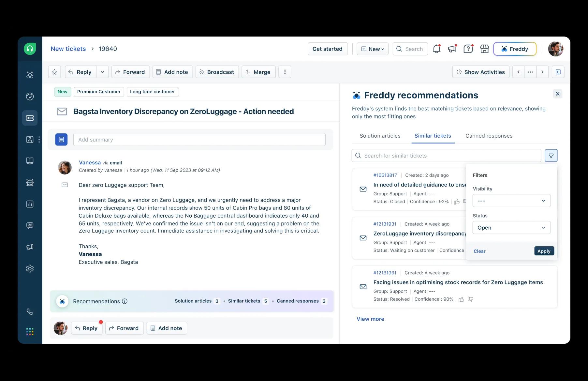Open the marketplace store icon

(x=484, y=49)
